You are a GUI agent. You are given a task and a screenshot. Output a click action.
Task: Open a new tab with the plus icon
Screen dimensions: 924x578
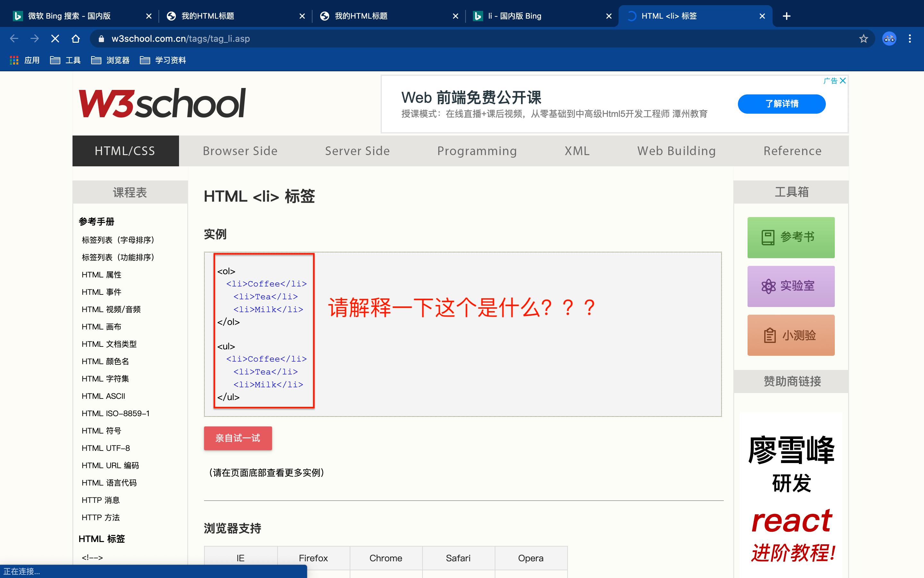(x=787, y=16)
